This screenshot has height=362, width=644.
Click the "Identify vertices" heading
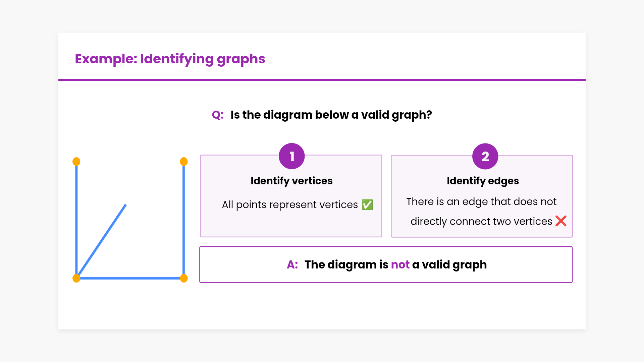pos(291,181)
